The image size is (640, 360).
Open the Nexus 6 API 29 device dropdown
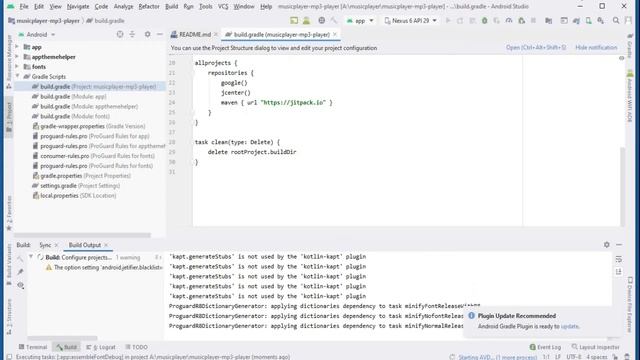[x=411, y=20]
